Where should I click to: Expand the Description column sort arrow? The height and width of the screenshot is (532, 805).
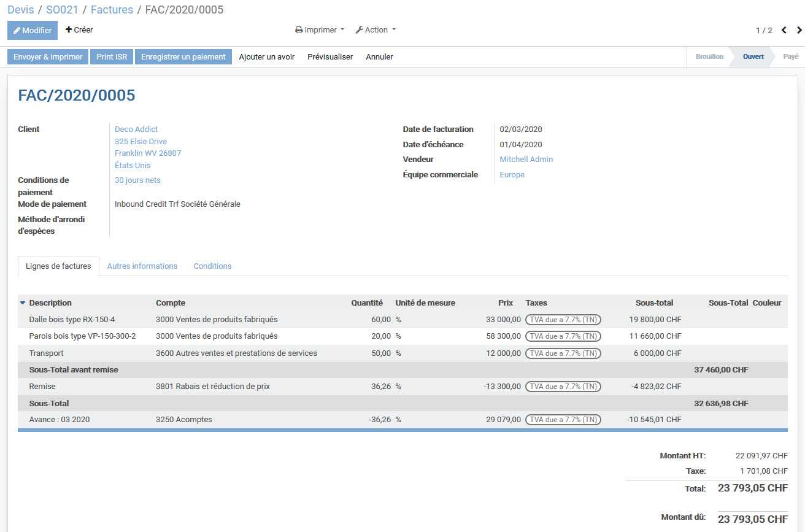coord(23,303)
